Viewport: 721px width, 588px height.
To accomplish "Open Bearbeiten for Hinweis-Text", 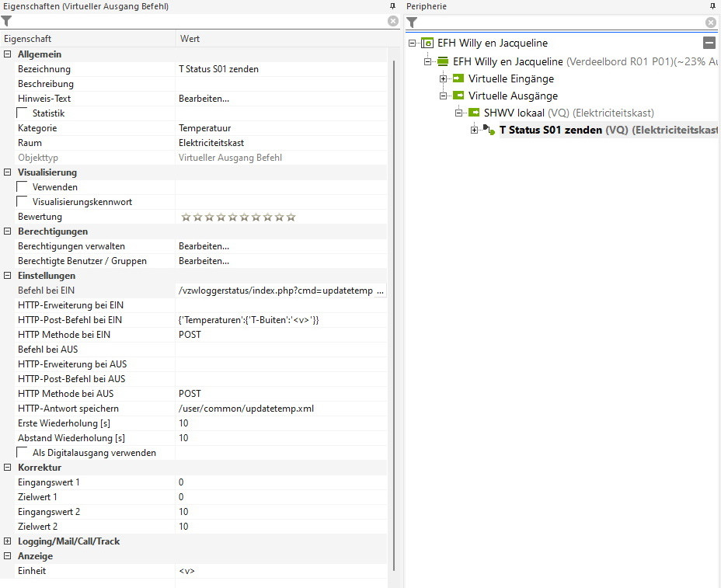I will click(x=204, y=99).
